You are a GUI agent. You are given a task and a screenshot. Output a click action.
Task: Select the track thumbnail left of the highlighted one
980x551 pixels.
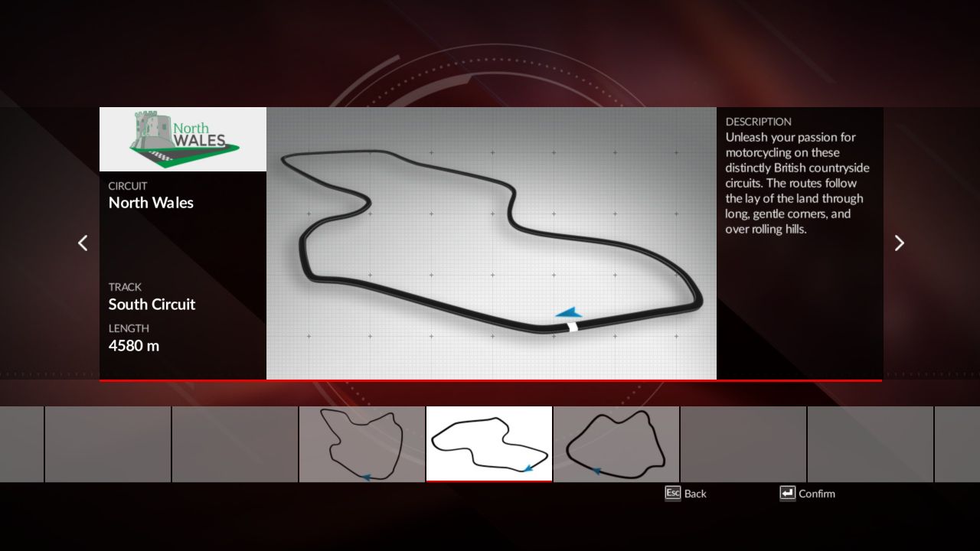coord(362,444)
